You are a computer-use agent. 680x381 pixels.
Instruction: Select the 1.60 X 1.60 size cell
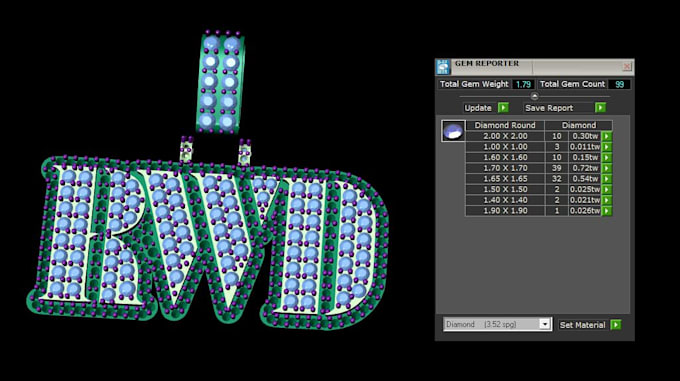[505, 157]
